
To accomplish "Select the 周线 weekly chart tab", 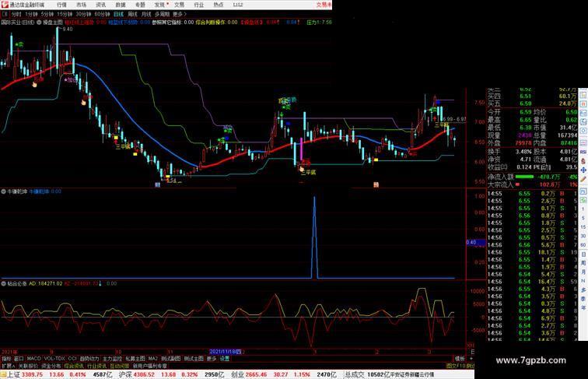I will 132,14.
